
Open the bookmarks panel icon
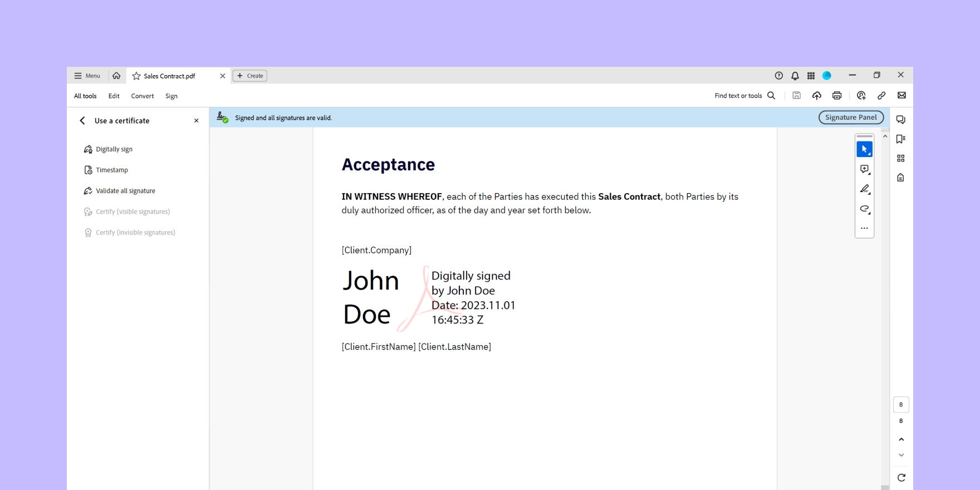(x=901, y=139)
